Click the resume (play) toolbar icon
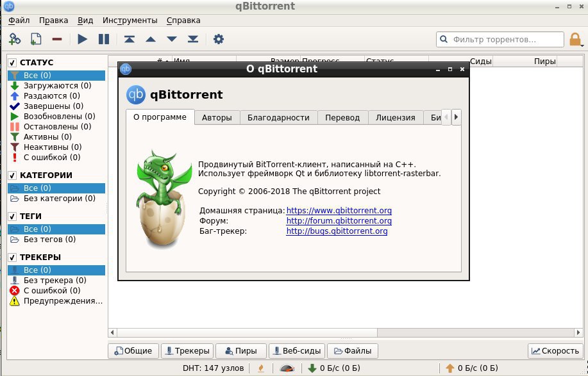The image size is (588, 376). [83, 39]
